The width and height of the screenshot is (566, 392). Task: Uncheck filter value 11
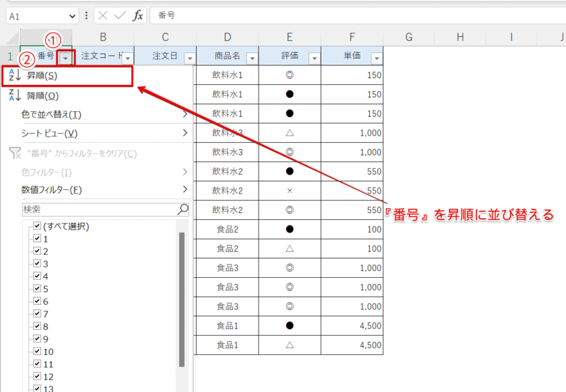[37, 364]
